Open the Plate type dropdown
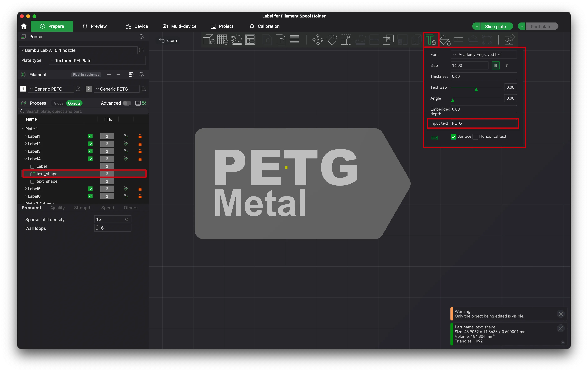The height and width of the screenshot is (372, 588). (x=97, y=60)
